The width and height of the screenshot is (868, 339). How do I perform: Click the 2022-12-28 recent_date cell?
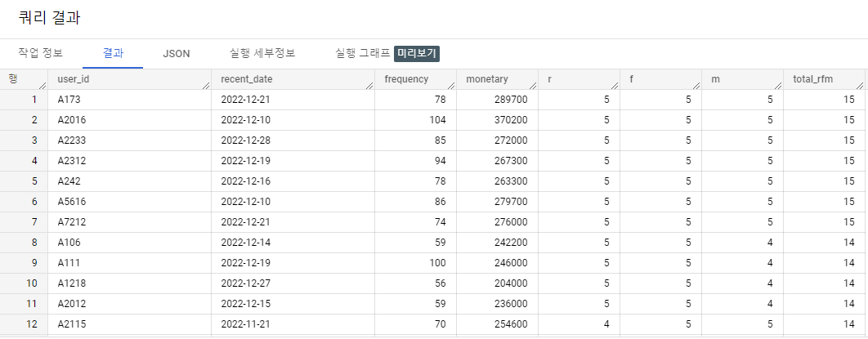coord(293,141)
